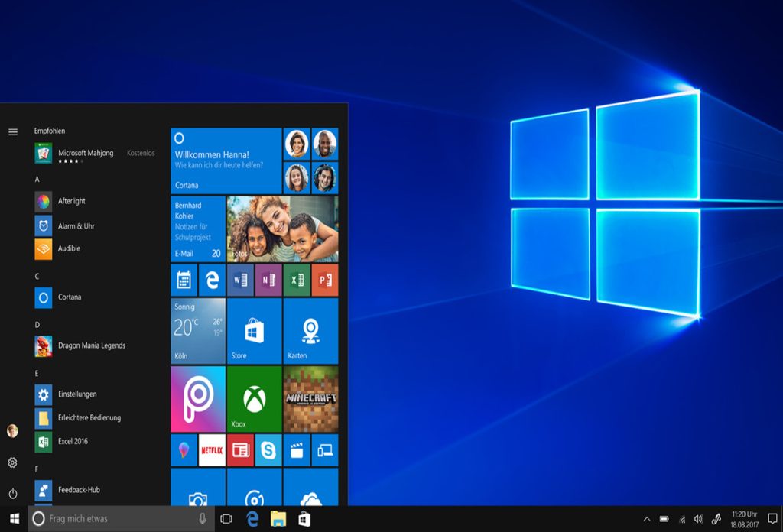Open the E-Mail tile showing 20 messages
This screenshot has width=783, height=532.
(x=198, y=229)
